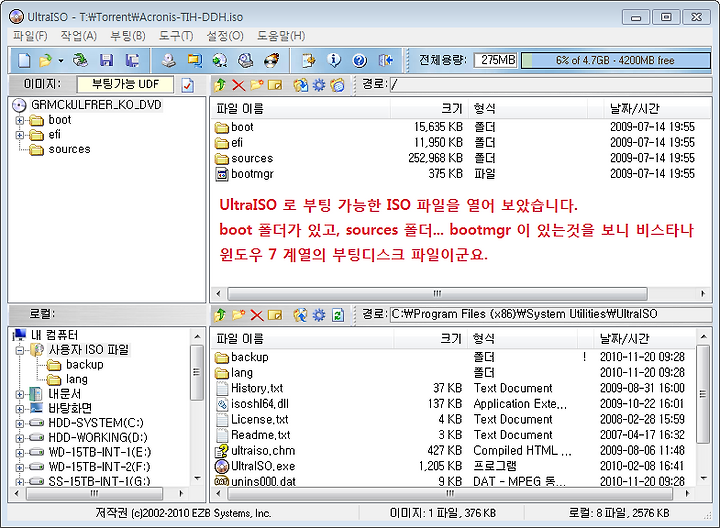Click the blue Help question mark icon
Viewport: 720px width, 528px height.
tap(360, 60)
